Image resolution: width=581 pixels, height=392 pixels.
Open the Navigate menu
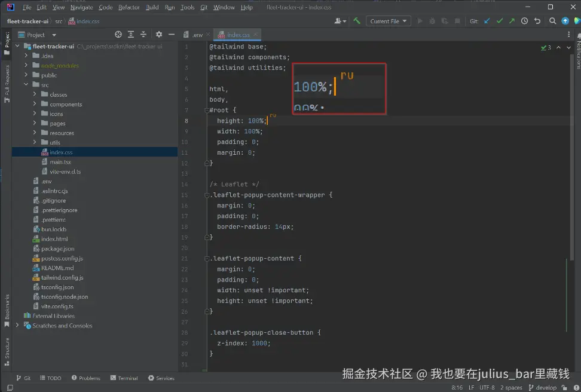[x=81, y=7]
